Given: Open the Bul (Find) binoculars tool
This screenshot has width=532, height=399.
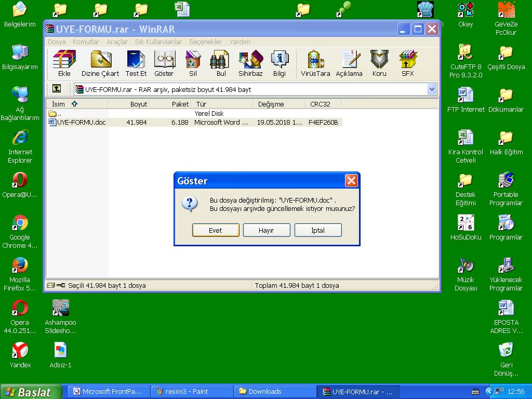Looking at the screenshot, I should click(x=221, y=63).
